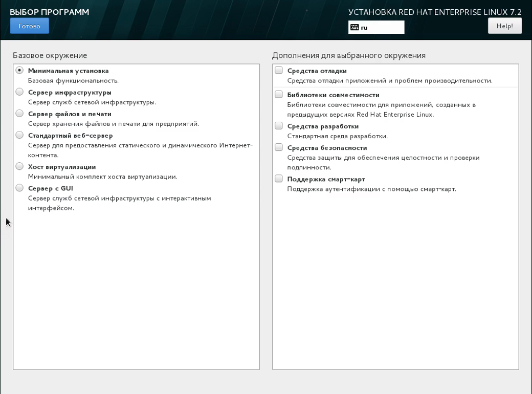Tick the Средства разработки checkbox

(279, 126)
